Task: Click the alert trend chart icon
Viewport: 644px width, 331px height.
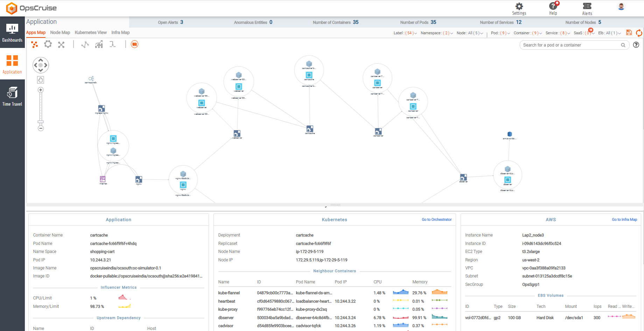Action: [x=99, y=44]
